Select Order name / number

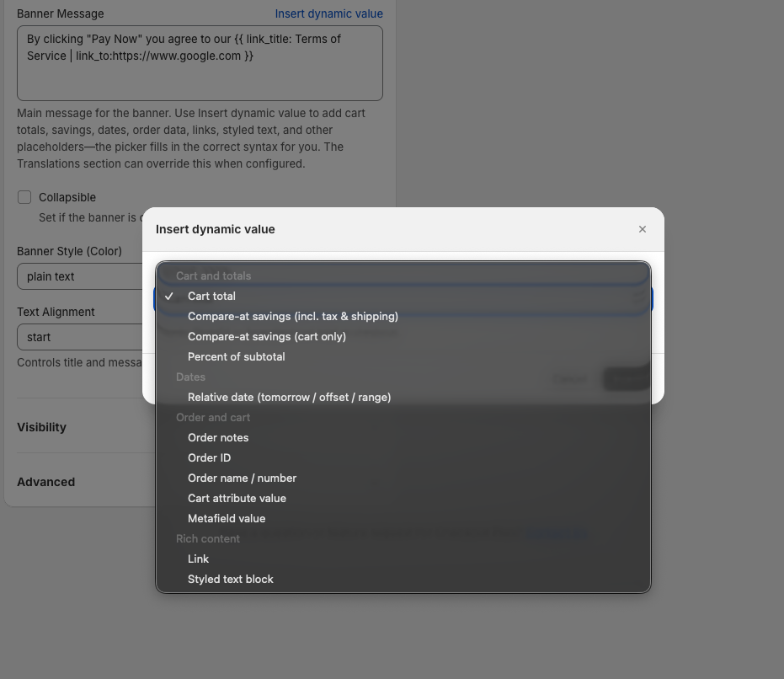click(403, 479)
